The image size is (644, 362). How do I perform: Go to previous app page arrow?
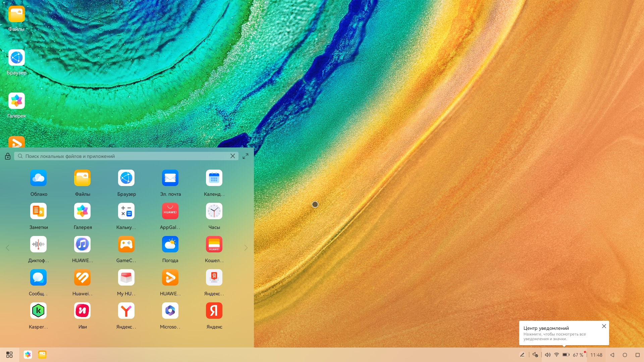tap(7, 248)
